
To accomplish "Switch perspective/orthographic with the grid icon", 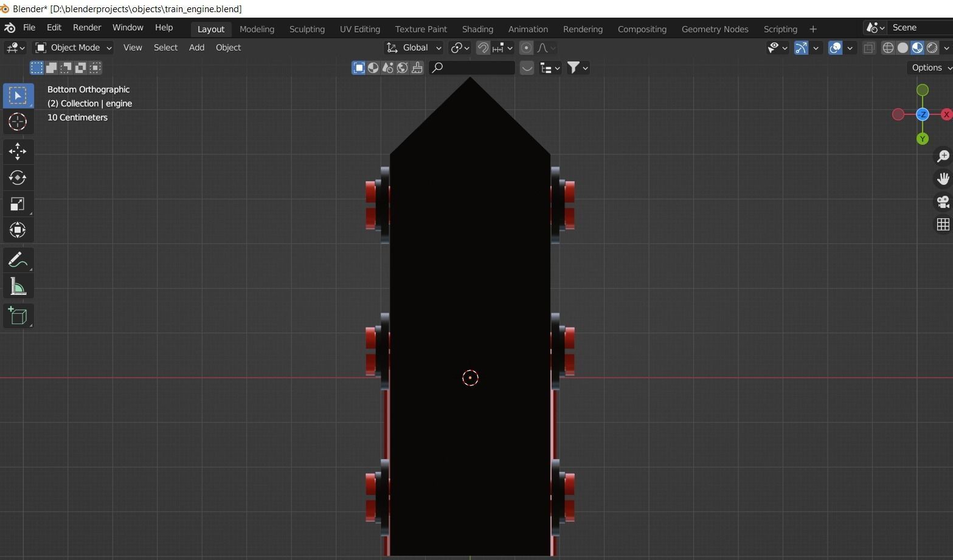I will (x=943, y=224).
